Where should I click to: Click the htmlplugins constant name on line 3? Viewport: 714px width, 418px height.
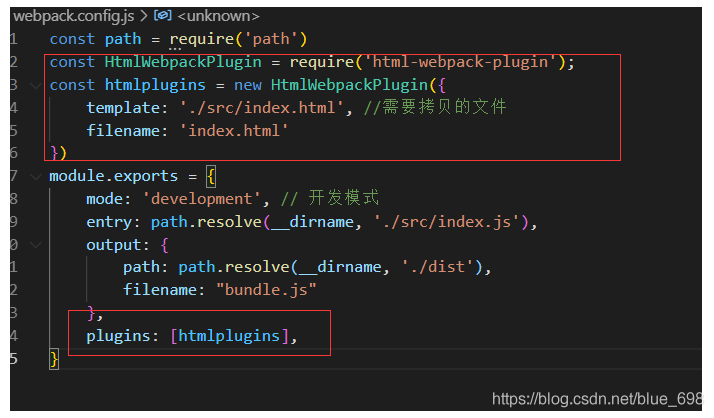click(x=155, y=85)
